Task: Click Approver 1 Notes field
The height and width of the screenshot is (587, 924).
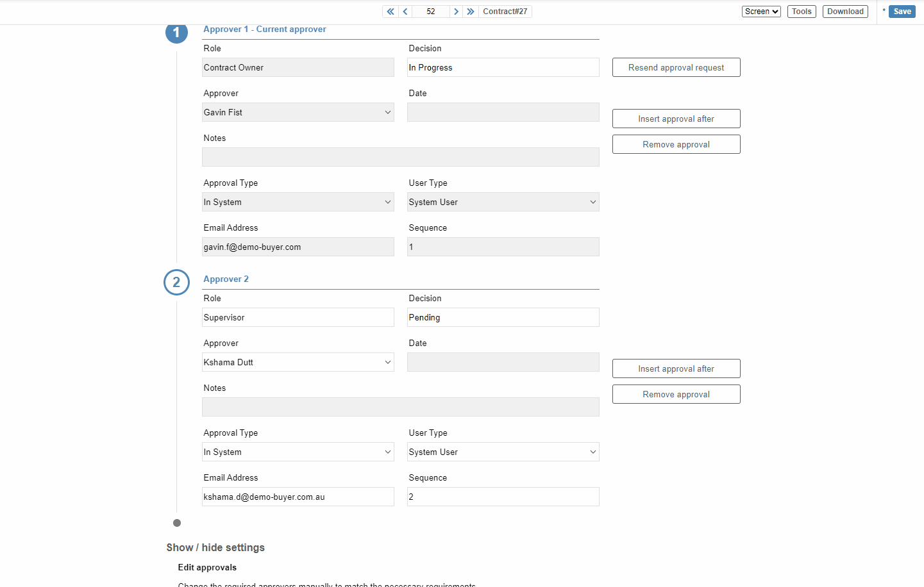Action: coord(401,157)
